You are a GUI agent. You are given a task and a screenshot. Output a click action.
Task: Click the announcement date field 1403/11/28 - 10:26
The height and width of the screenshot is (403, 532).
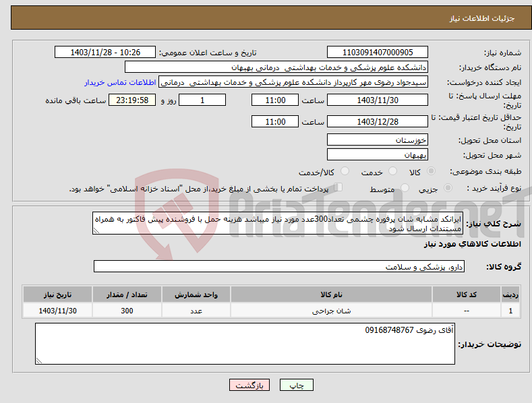tap(105, 53)
